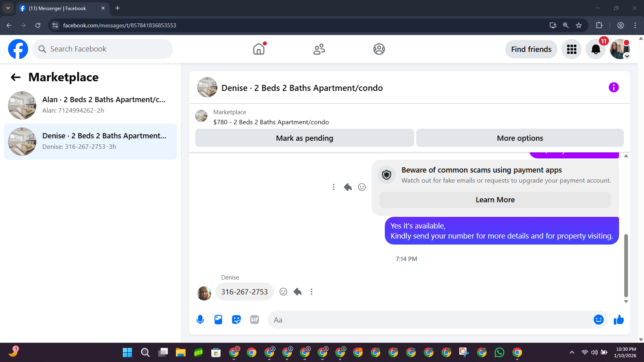Go back in browser history
Image resolution: width=644 pixels, height=362 pixels.
tap(9, 25)
